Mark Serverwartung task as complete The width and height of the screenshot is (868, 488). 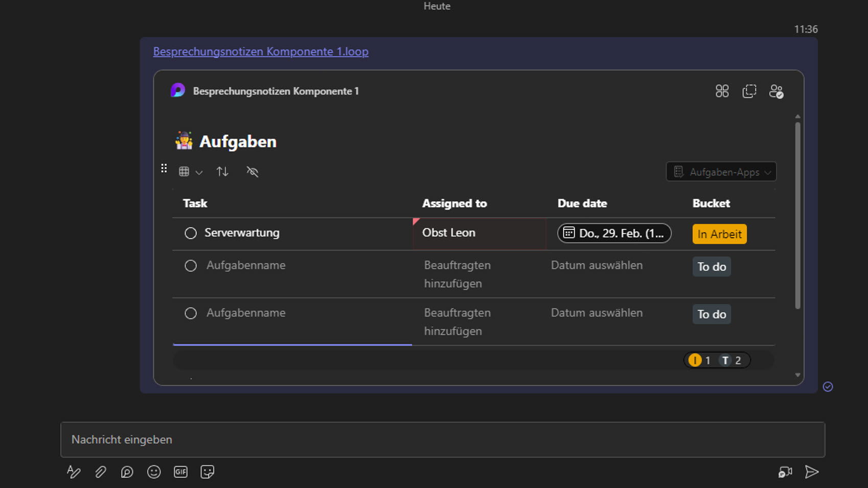191,233
